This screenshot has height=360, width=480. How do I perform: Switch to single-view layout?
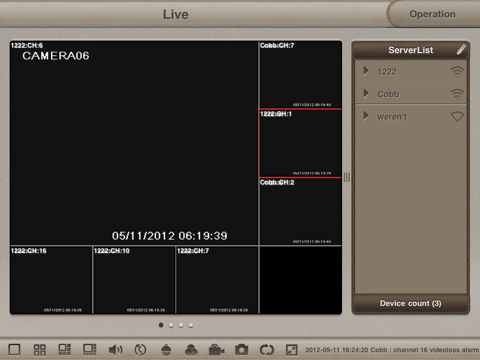pos(14,350)
